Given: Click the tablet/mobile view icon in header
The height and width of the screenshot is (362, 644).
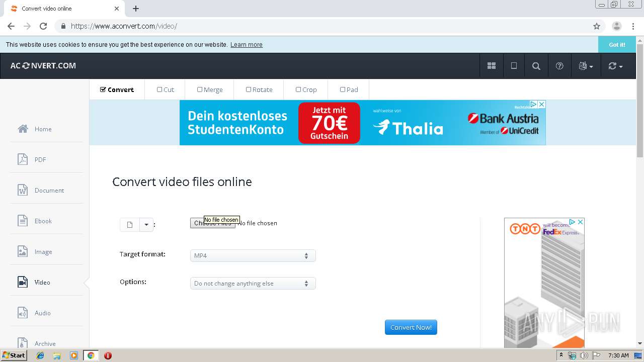Looking at the screenshot, I should click(x=514, y=66).
